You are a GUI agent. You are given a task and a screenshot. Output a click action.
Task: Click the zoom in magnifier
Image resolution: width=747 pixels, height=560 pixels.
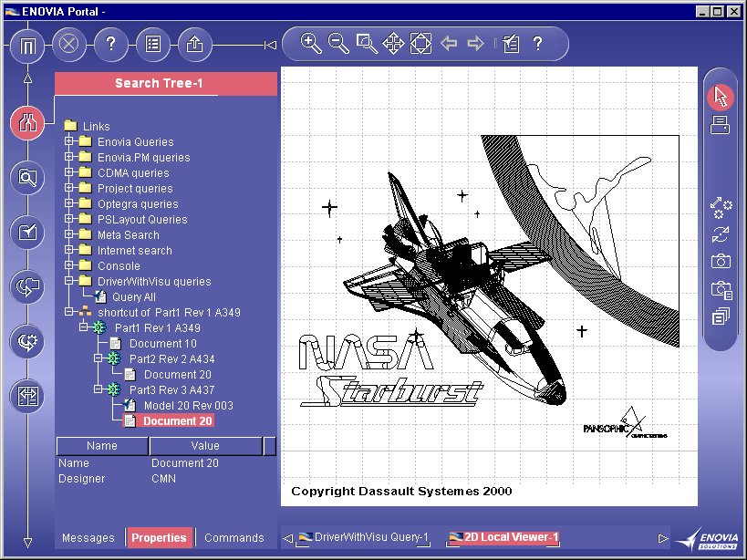click(311, 44)
